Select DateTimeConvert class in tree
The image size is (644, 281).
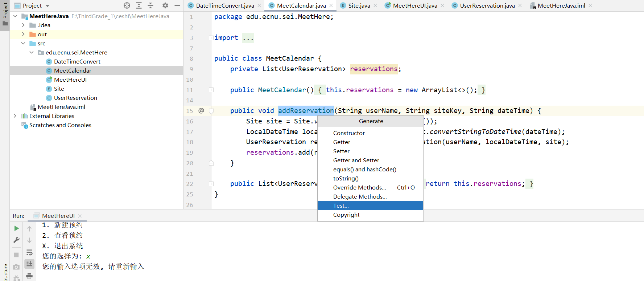click(77, 61)
